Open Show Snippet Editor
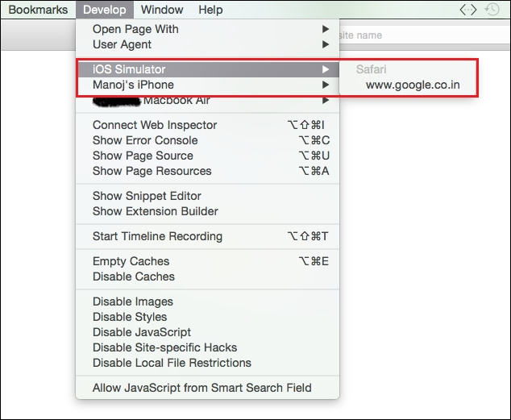This screenshot has height=420, width=511. (208, 196)
